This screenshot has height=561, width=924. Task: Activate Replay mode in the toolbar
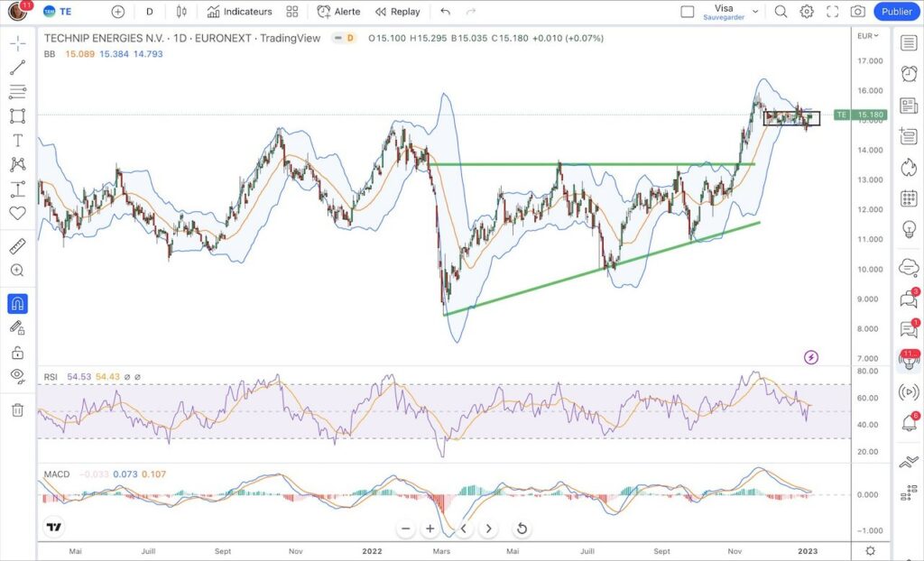tap(397, 11)
